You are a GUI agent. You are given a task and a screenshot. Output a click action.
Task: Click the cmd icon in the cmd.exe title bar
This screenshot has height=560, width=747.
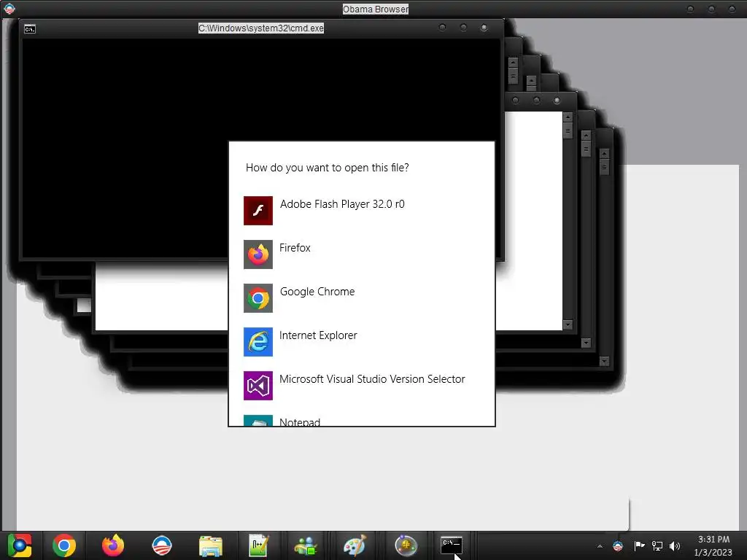29,29
